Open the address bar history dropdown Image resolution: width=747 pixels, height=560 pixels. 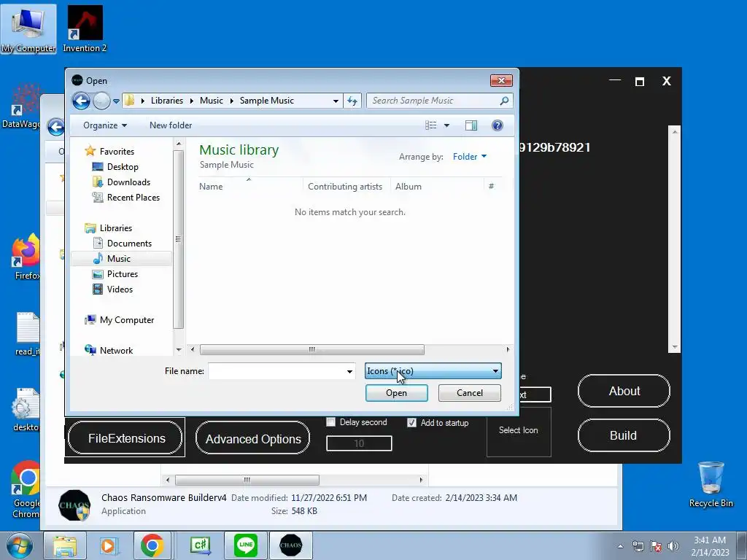coord(336,101)
